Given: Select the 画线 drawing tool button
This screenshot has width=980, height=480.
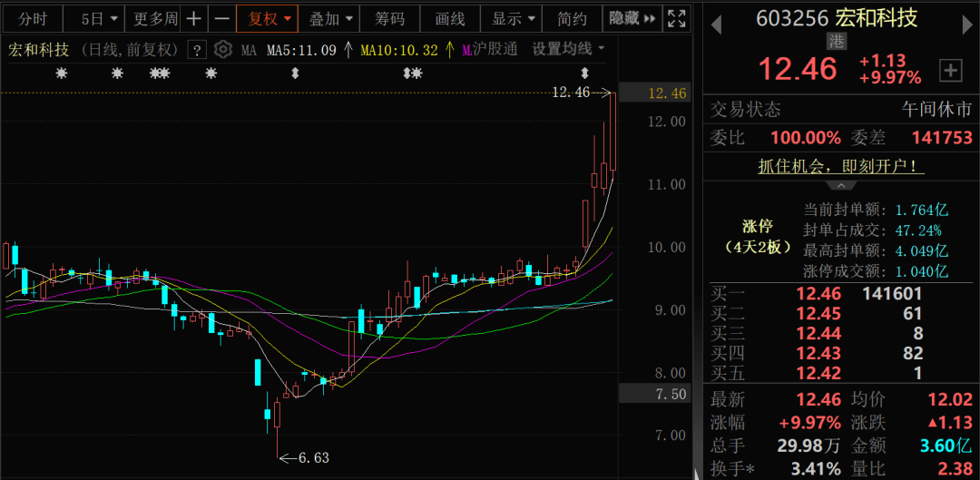Looking at the screenshot, I should tap(450, 19).
